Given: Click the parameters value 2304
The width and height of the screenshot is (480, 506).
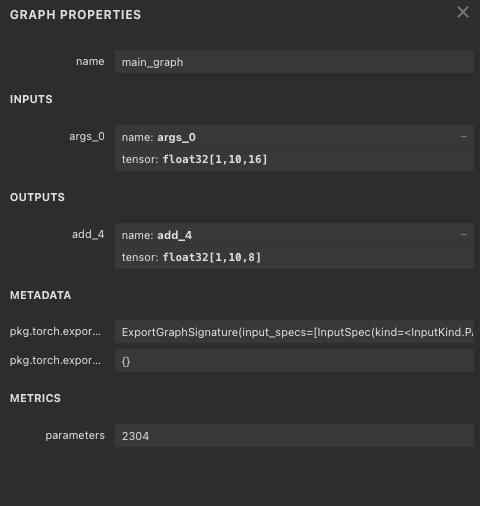Looking at the screenshot, I should 294,435.
